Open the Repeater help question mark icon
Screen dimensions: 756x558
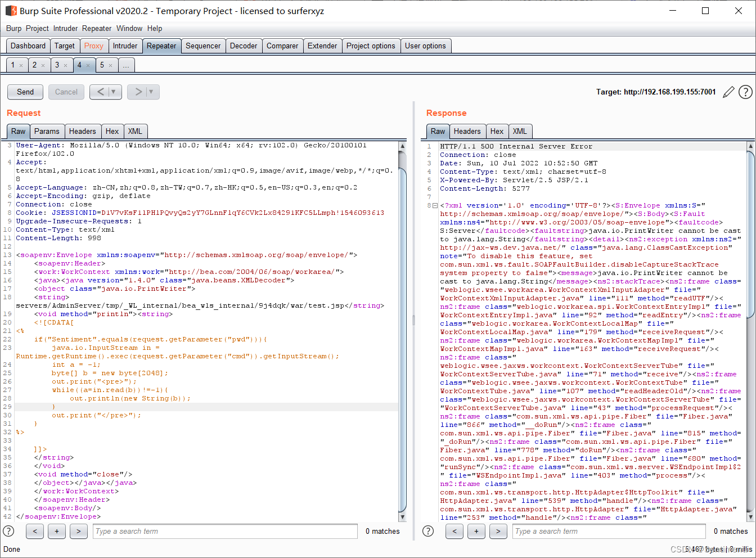click(745, 92)
